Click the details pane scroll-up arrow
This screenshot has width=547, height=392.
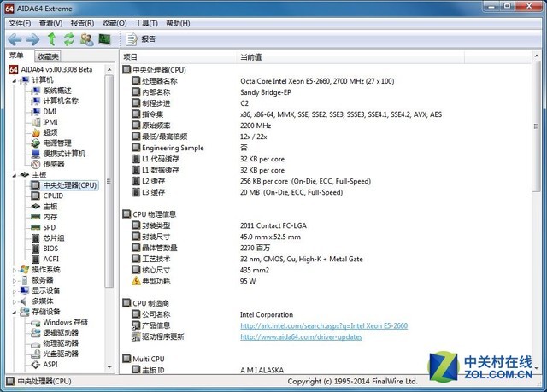536,56
